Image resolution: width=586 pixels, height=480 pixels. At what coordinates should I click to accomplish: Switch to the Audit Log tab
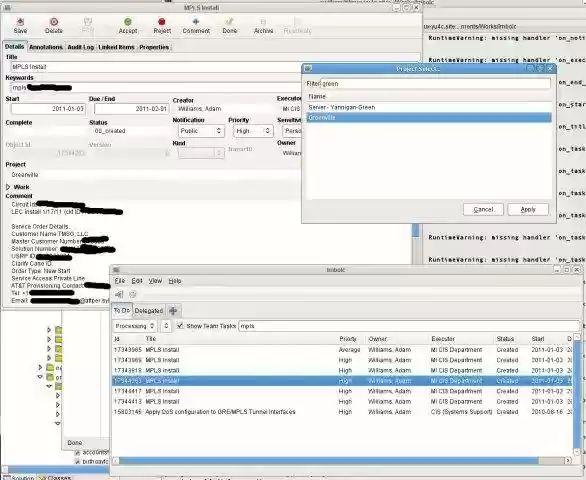(80, 47)
